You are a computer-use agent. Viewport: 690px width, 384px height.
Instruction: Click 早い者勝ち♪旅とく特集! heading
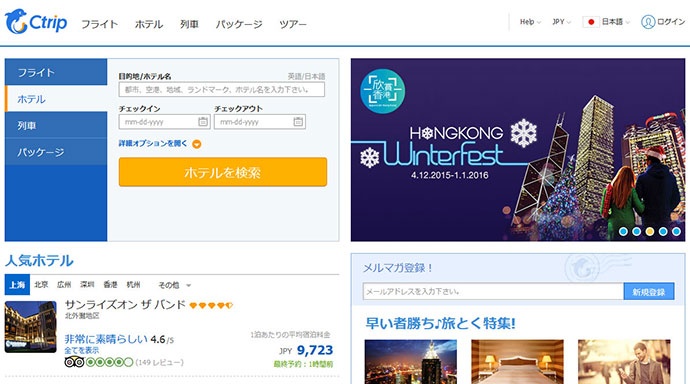(440, 323)
